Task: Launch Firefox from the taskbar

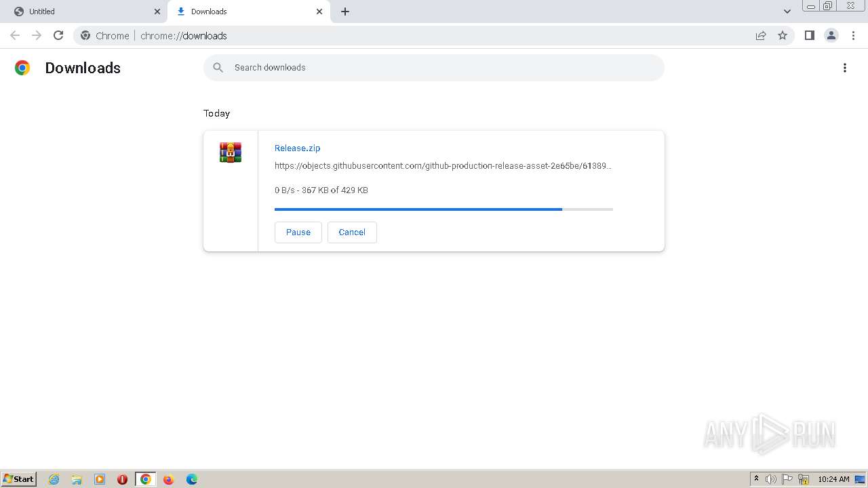Action: [x=169, y=479]
